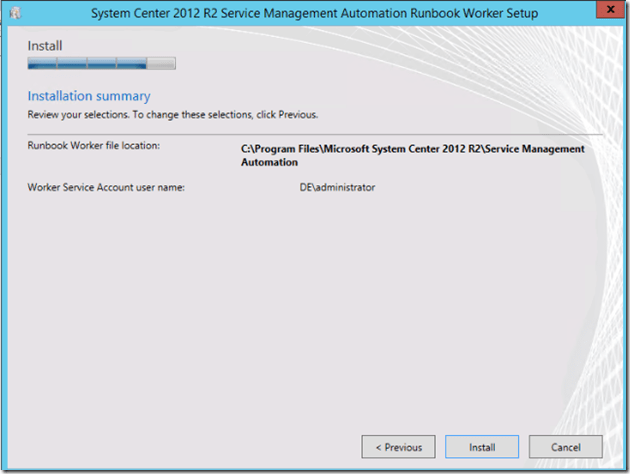This screenshot has height=474, width=630.
Task: Click the Install button to begin installation
Action: [482, 447]
